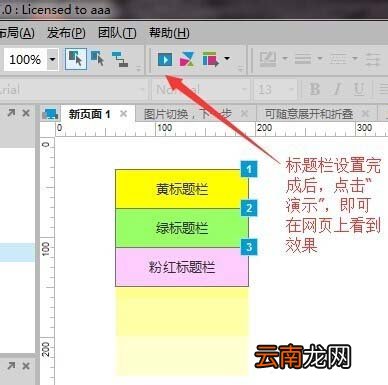
Task: Click the toolbar overflow grip after publish icon
Action: [240, 69]
